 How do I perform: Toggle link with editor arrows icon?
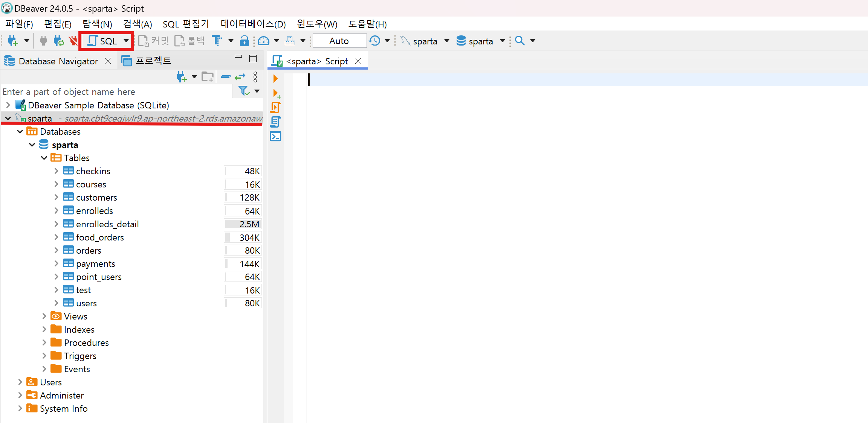coord(240,77)
